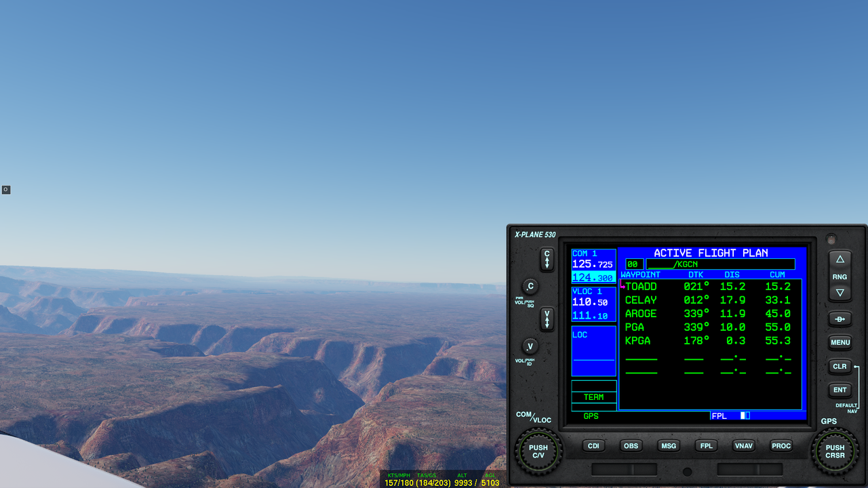Click the VNAV button
868x488 pixels.
[744, 445]
